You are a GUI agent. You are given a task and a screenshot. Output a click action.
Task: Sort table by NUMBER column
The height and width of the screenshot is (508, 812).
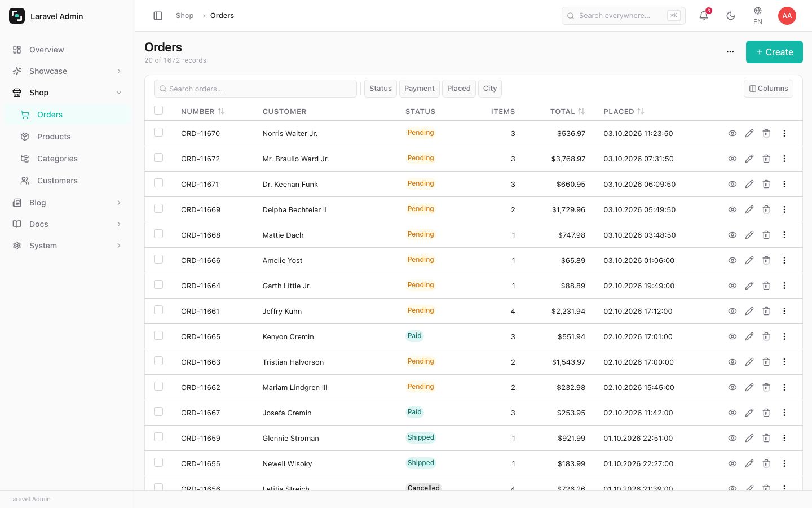click(x=203, y=112)
